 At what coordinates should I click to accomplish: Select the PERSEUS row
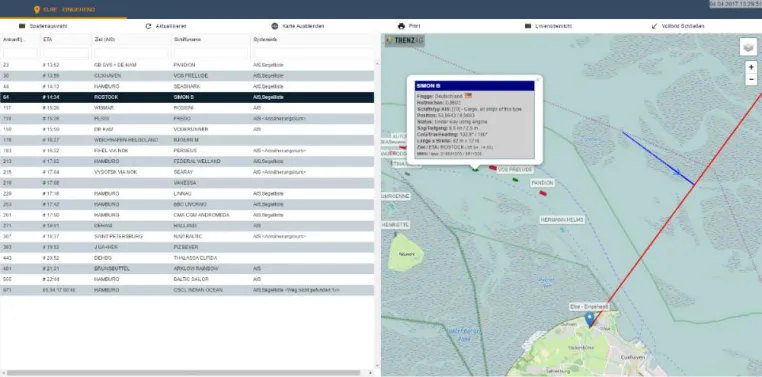[187, 151]
